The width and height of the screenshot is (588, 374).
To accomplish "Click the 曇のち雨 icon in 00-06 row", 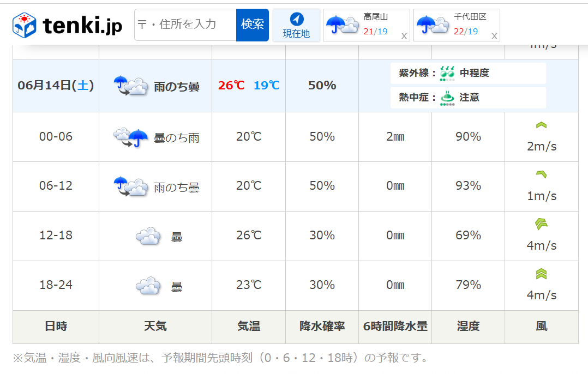I will click(x=130, y=137).
